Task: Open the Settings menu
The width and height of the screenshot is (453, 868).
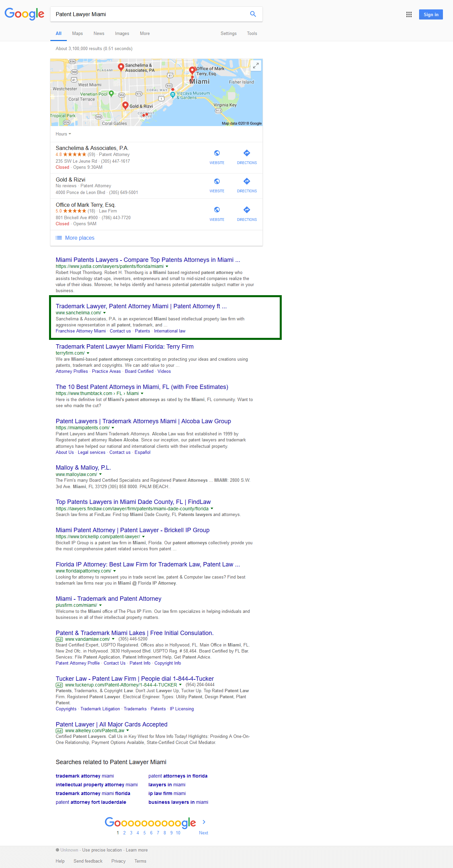Action: (x=229, y=34)
